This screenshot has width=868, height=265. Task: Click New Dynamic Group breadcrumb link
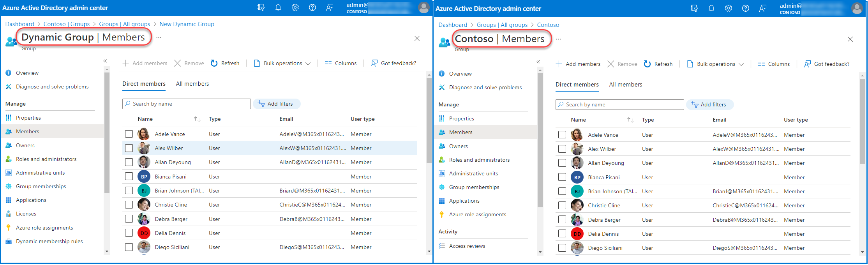[187, 24]
